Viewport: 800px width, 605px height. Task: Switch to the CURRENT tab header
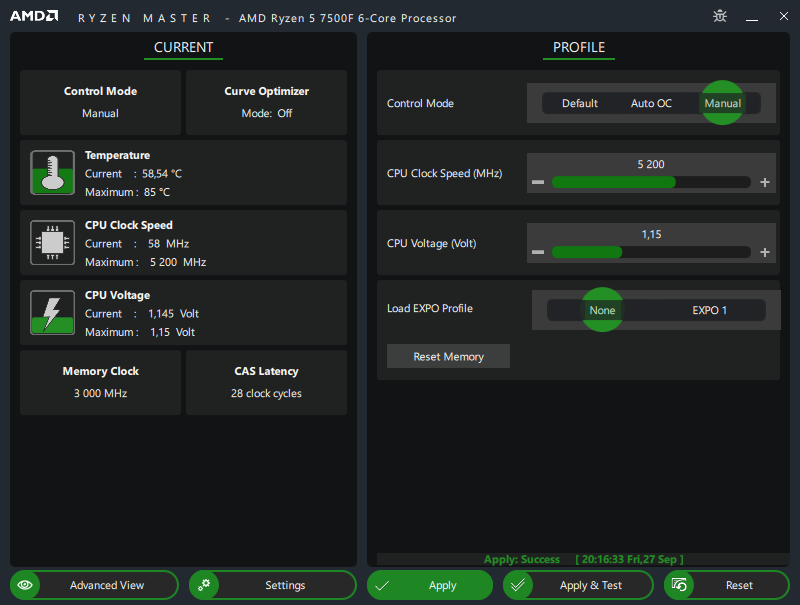tap(183, 47)
